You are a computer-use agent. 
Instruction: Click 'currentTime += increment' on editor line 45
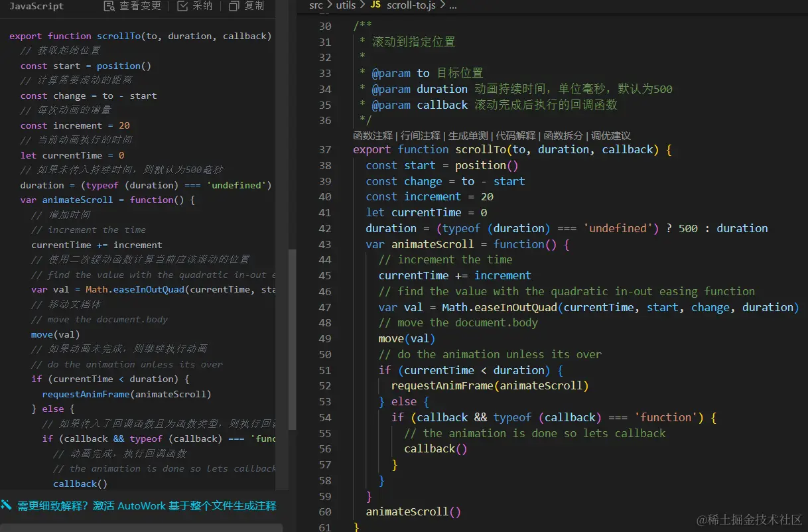[x=455, y=276]
